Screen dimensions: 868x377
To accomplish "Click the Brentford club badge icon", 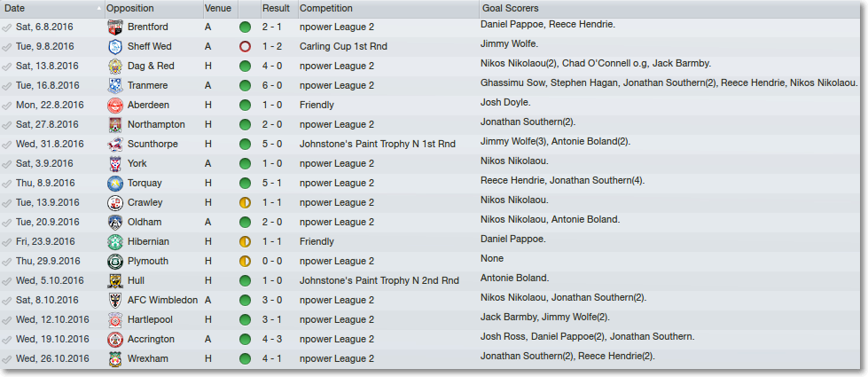I will pyautogui.click(x=114, y=27).
